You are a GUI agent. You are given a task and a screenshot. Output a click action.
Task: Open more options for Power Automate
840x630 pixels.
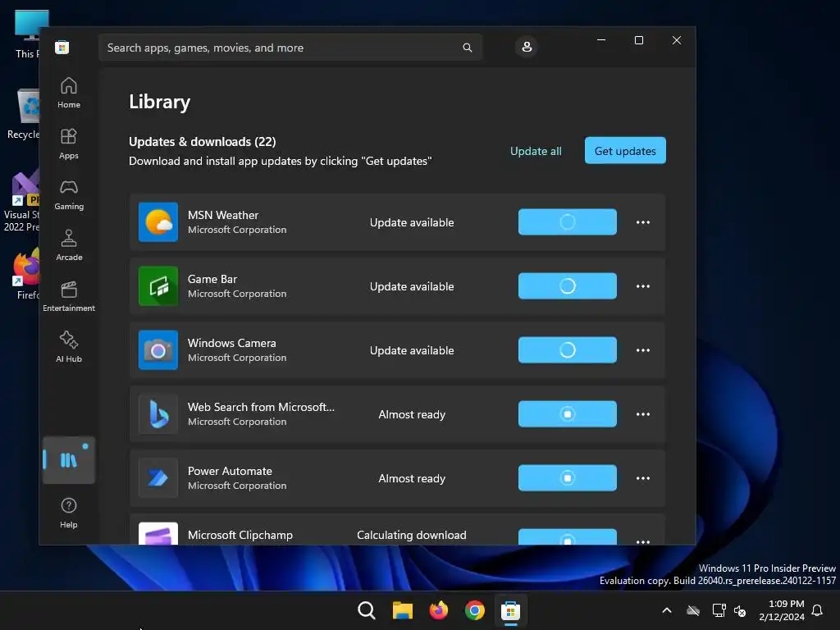point(643,478)
